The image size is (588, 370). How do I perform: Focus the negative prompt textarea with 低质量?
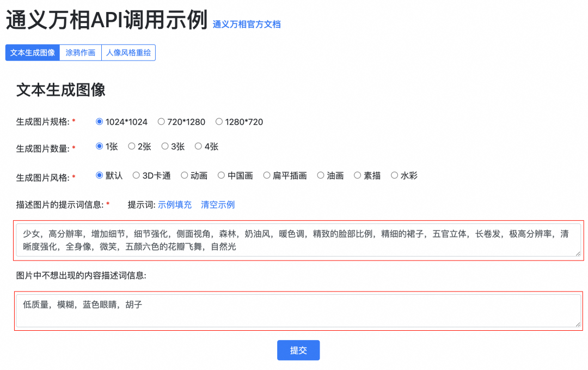click(x=298, y=311)
